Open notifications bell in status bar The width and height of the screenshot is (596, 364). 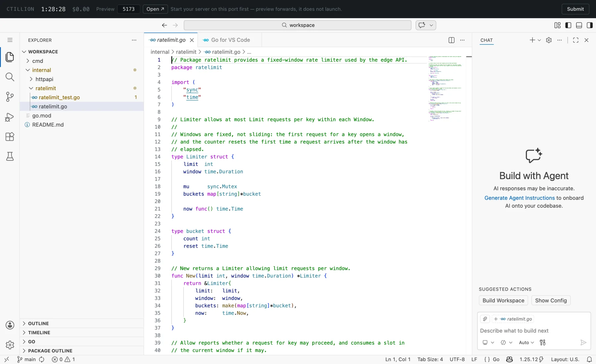coord(589,359)
